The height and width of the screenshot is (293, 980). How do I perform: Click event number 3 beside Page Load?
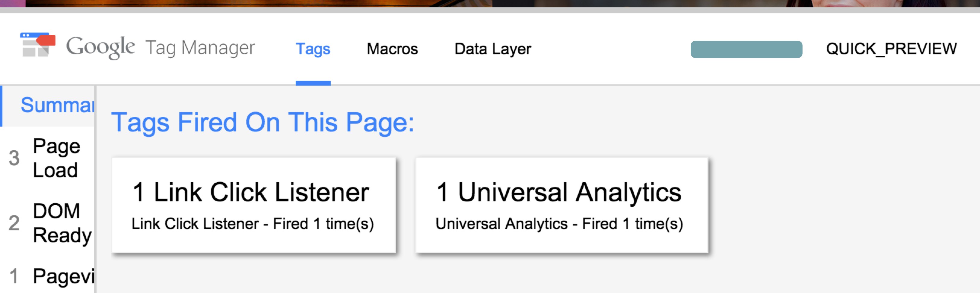click(x=14, y=158)
